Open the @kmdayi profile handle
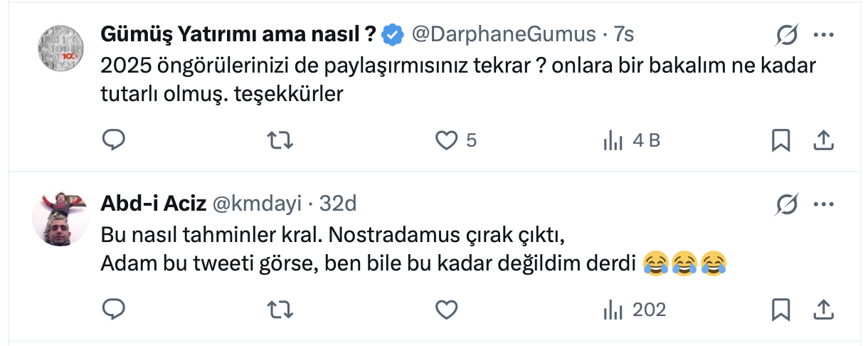This screenshot has height=346, width=868. [x=257, y=204]
